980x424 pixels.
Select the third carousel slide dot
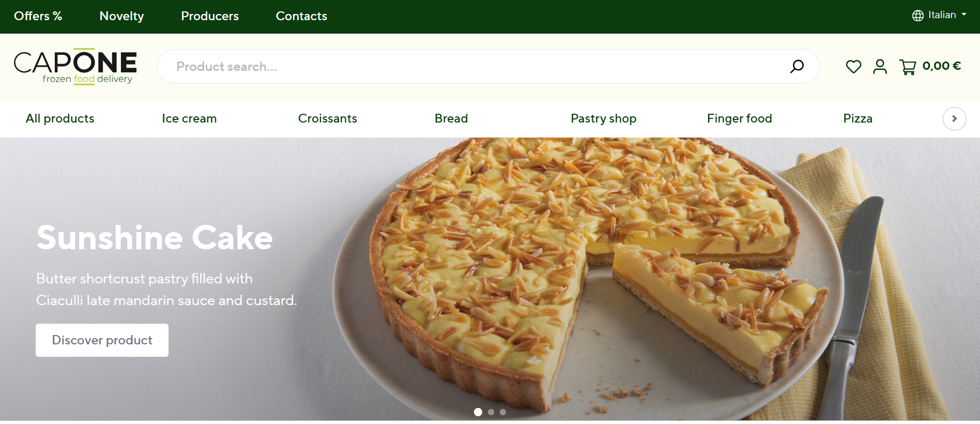[503, 412]
